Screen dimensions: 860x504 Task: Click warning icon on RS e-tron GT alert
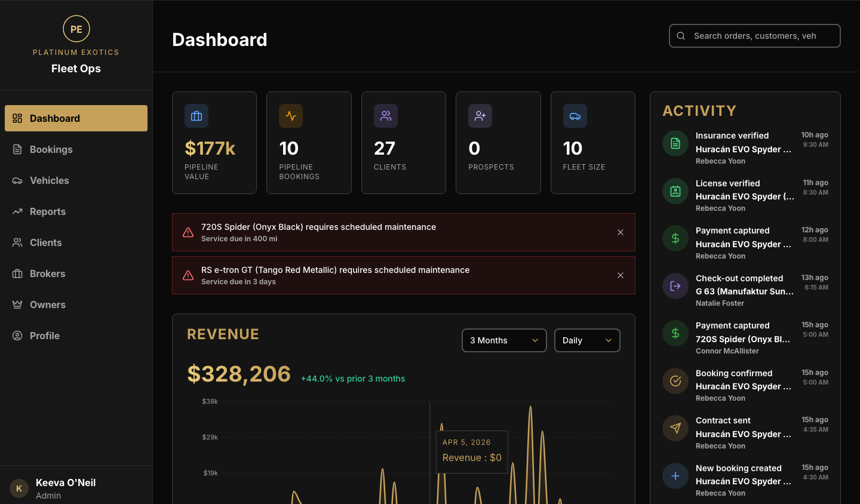(x=188, y=275)
